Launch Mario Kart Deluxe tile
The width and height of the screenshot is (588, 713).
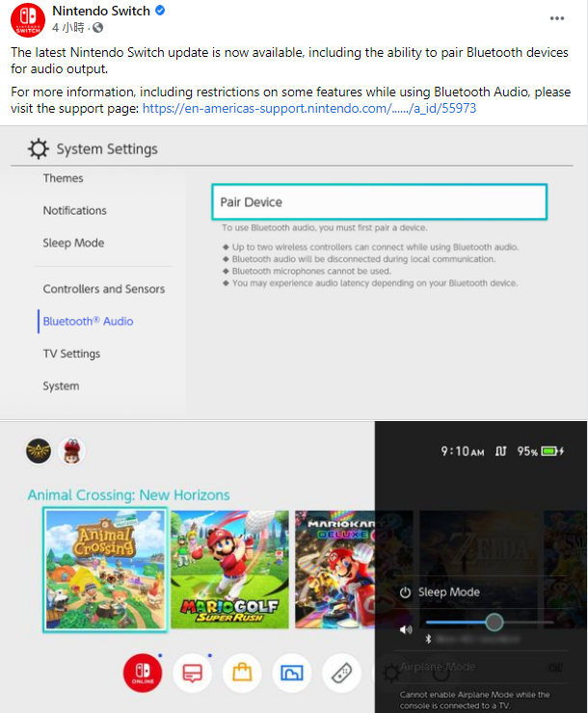click(x=334, y=569)
